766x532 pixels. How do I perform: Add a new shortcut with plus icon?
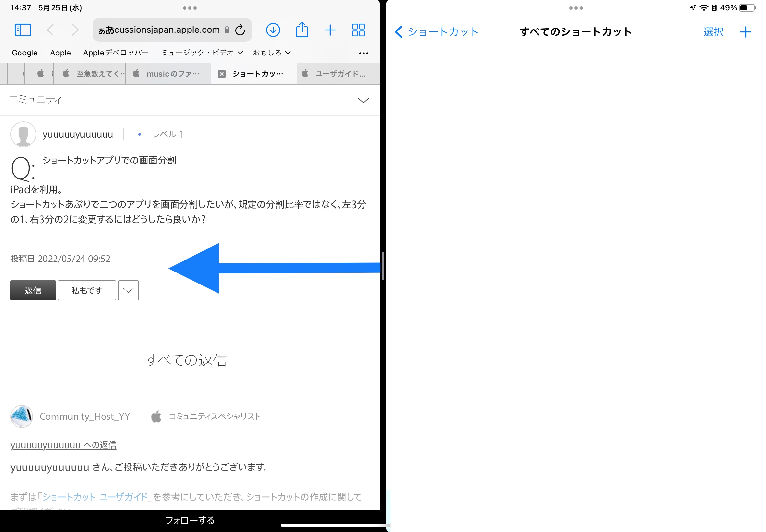point(745,32)
